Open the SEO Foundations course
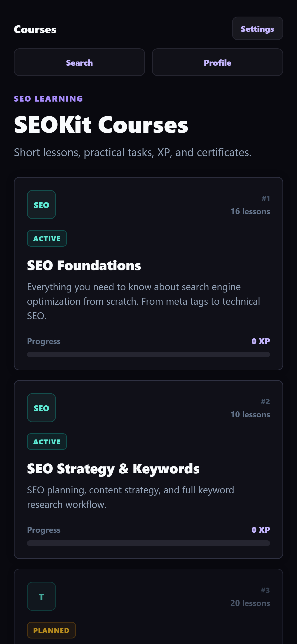 (84, 266)
